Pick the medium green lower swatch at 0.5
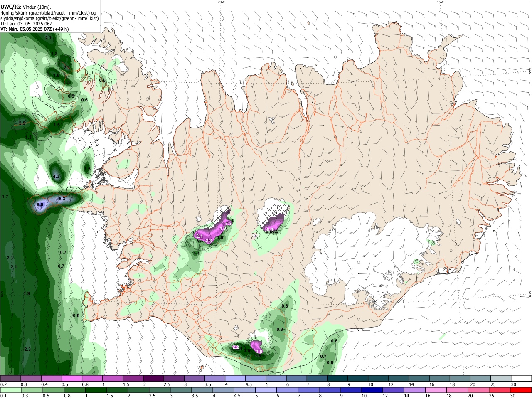This screenshot has height=399, width=532. tap(53, 390)
